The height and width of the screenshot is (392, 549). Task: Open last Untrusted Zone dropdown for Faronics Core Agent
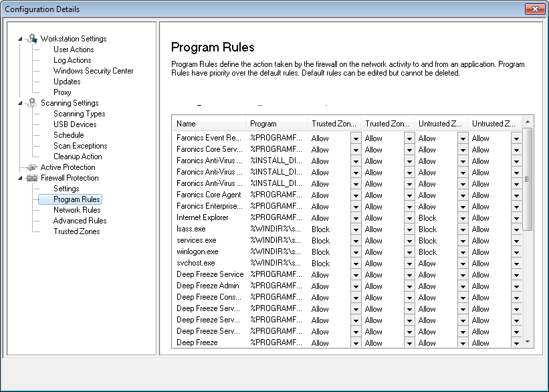coord(516,195)
